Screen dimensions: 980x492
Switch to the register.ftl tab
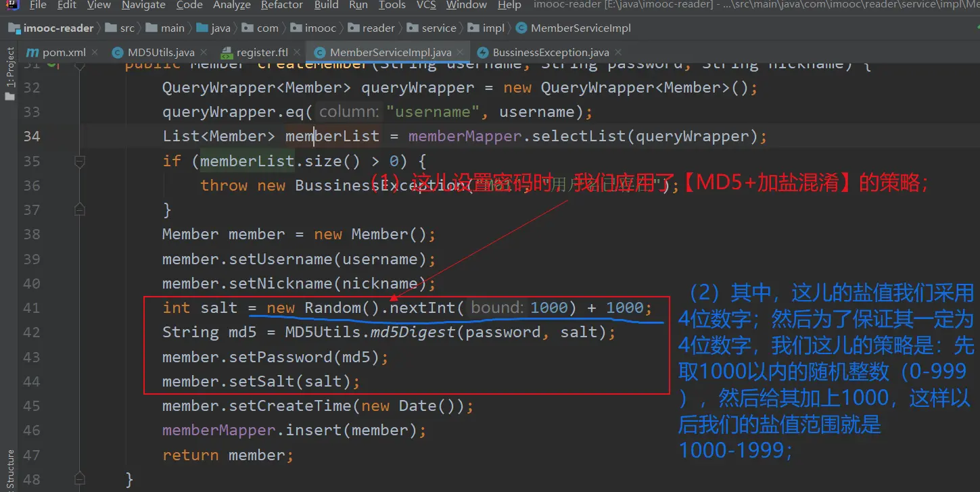click(262, 52)
